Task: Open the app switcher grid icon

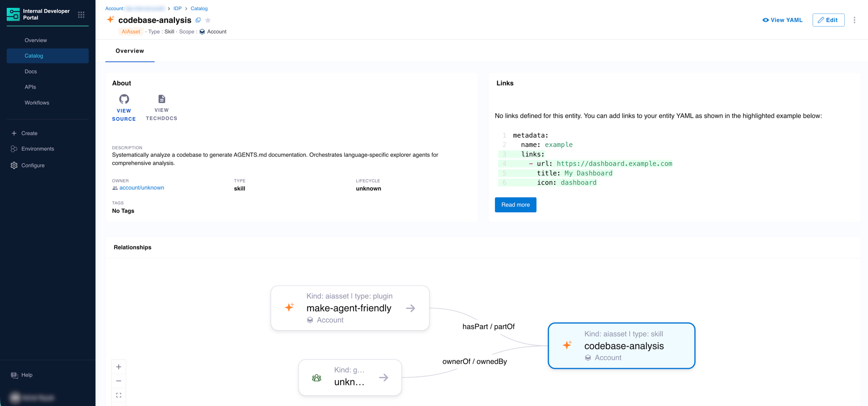Action: point(81,15)
